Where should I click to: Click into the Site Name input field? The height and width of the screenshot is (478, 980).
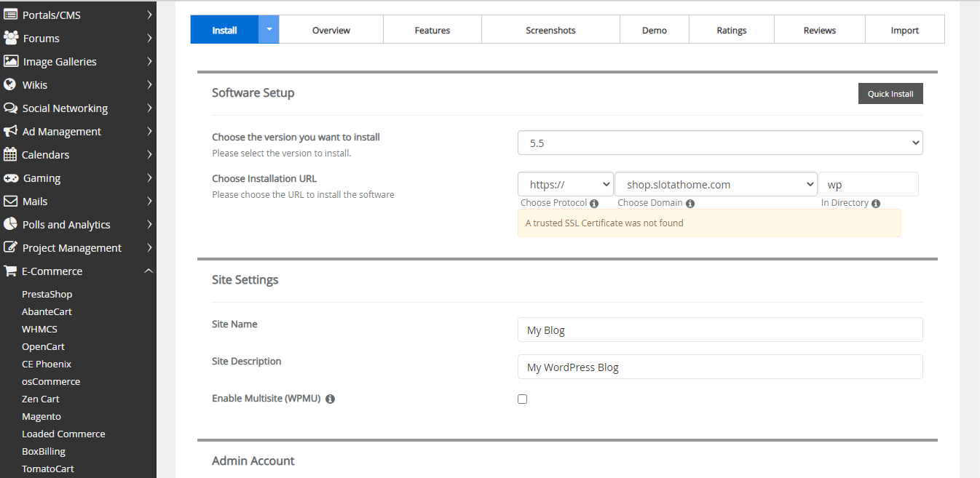point(719,330)
